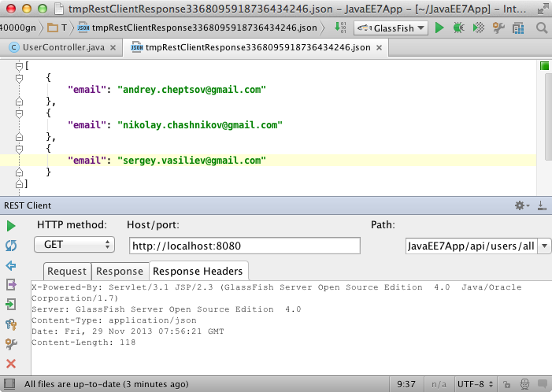The width and height of the screenshot is (552, 392).
Task: Open Project Structure icon in toolbar
Action: pos(518,28)
